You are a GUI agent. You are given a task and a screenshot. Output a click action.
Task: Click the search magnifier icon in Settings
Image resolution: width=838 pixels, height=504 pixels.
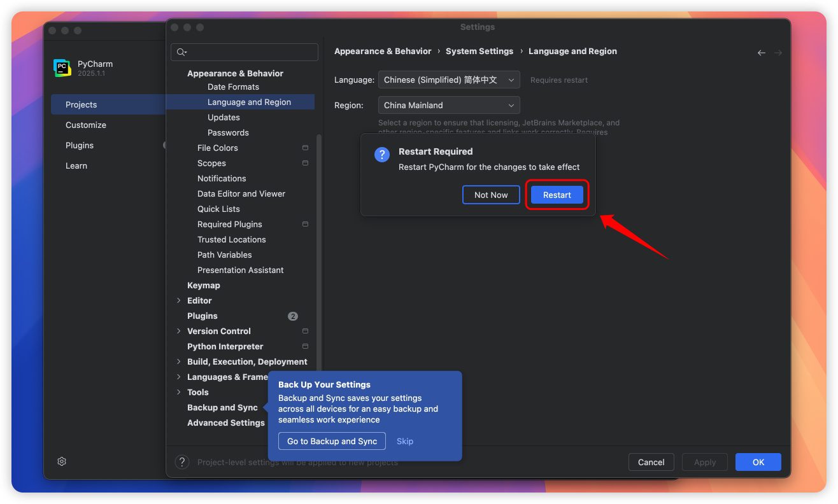pyautogui.click(x=181, y=52)
